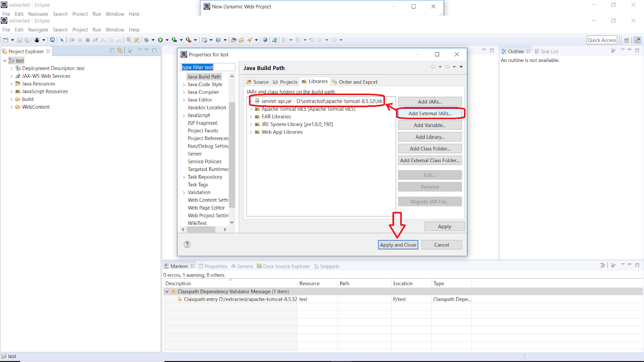
Task: Click Collapse All in Project Explorer
Action: pyautogui.click(x=112, y=50)
